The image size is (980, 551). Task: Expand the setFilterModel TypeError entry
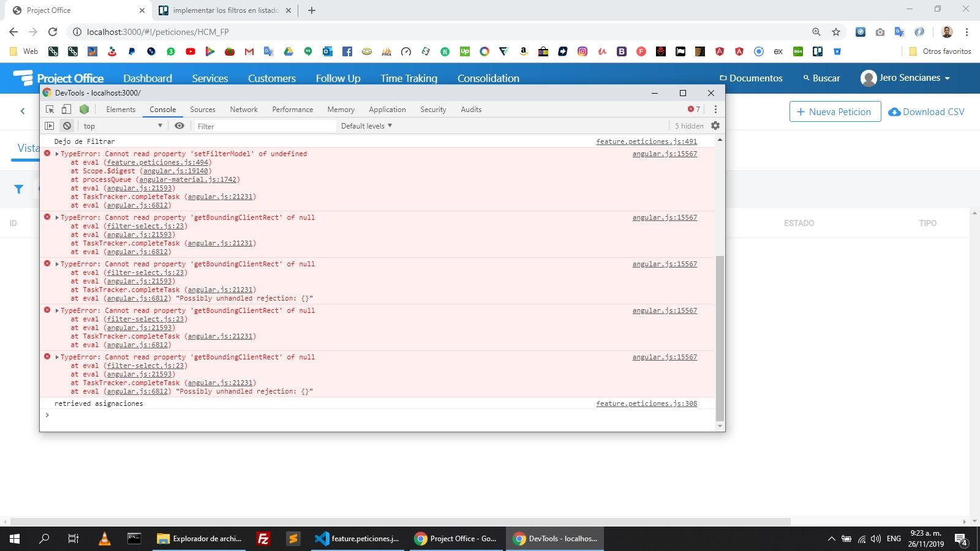[x=57, y=154]
